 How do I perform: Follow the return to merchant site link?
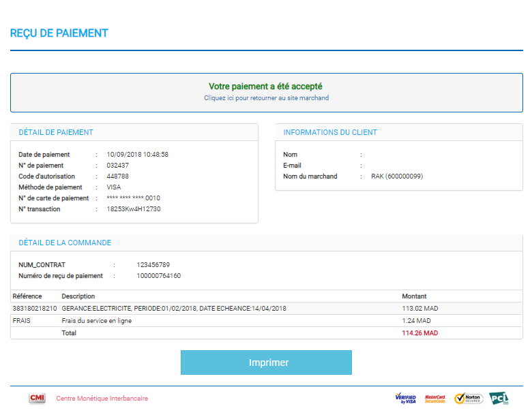[x=266, y=98]
